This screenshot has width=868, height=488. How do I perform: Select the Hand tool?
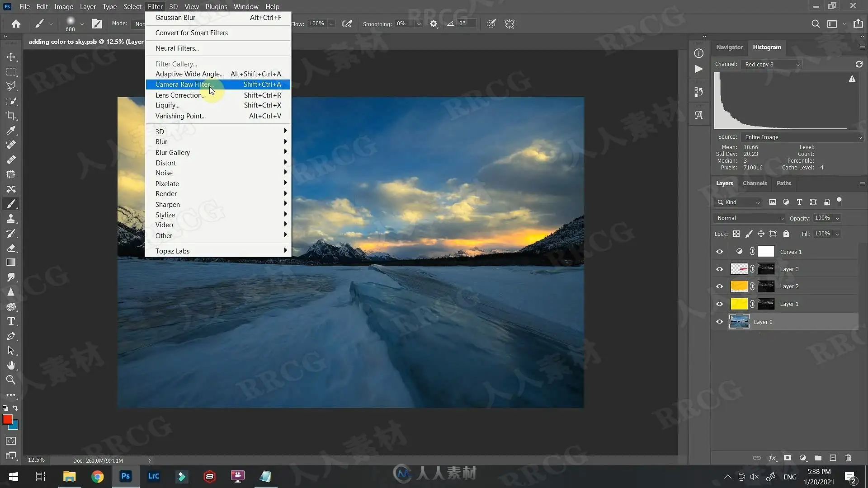[11, 365]
